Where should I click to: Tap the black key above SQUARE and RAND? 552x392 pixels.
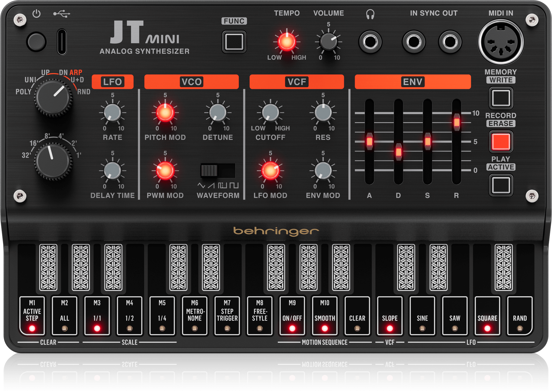(504, 267)
